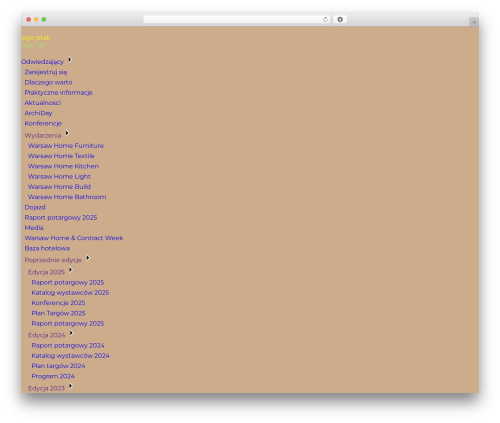Open Plan Targów 2025
Viewport: 500px width, 423px height.
(59, 313)
